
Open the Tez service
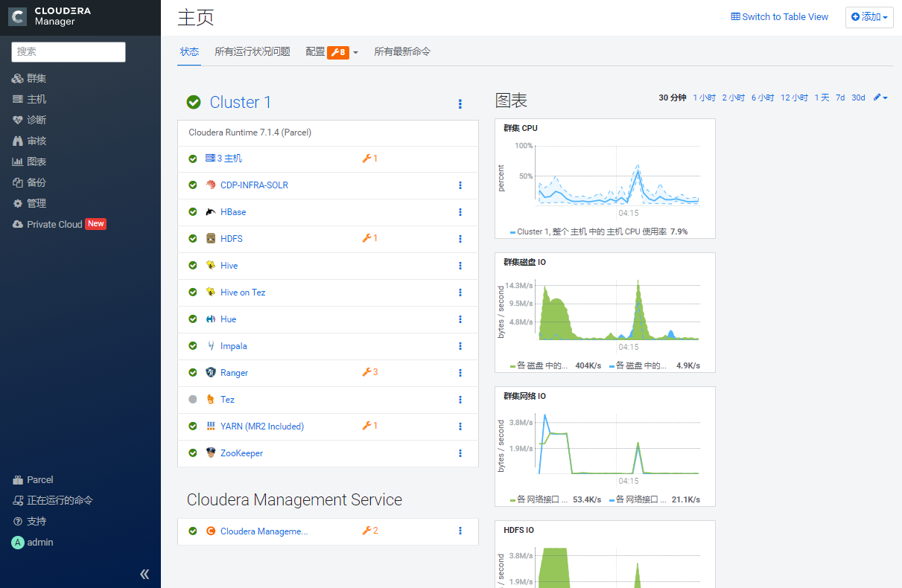pyautogui.click(x=227, y=400)
